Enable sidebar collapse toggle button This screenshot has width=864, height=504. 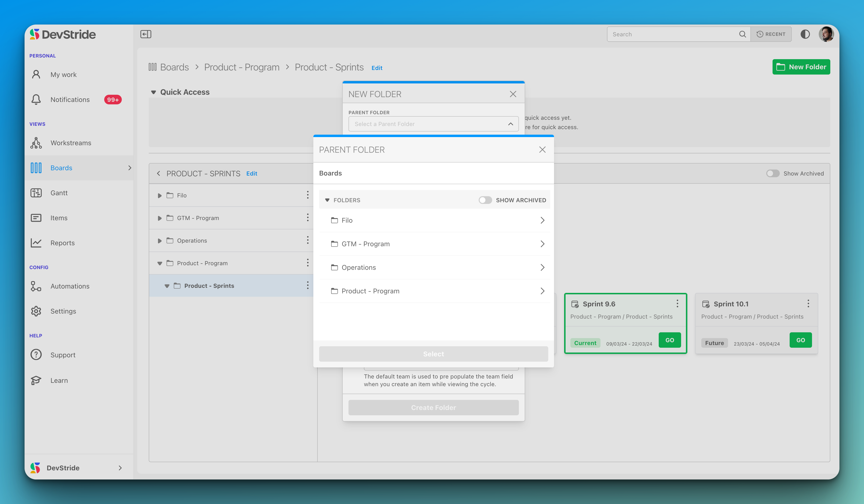coord(146,34)
